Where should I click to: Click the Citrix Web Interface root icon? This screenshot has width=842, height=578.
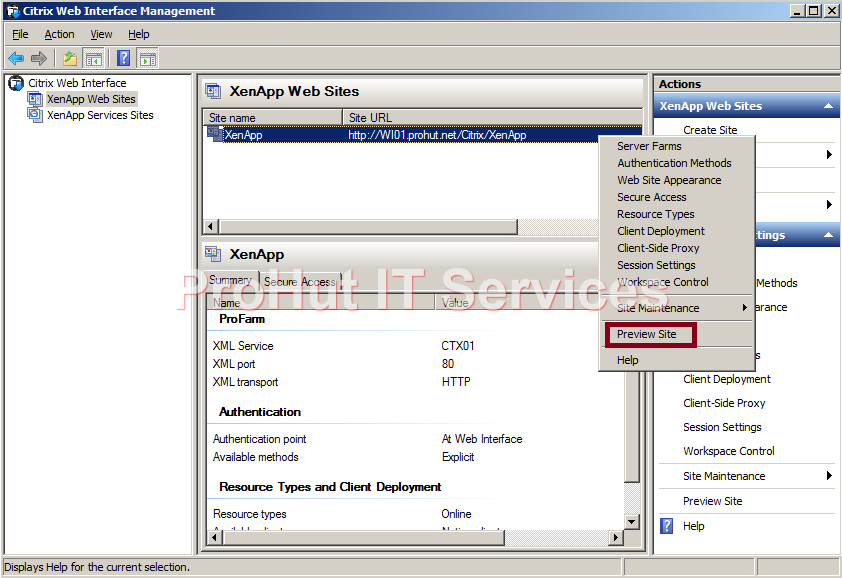click(16, 83)
